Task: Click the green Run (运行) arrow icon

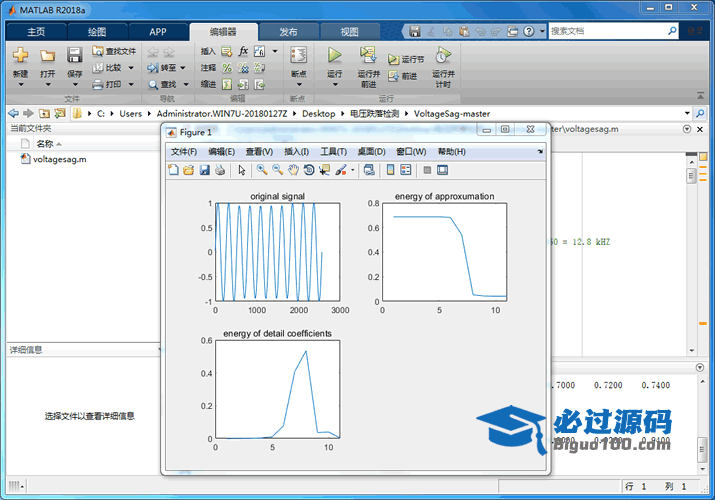Action: [335, 55]
